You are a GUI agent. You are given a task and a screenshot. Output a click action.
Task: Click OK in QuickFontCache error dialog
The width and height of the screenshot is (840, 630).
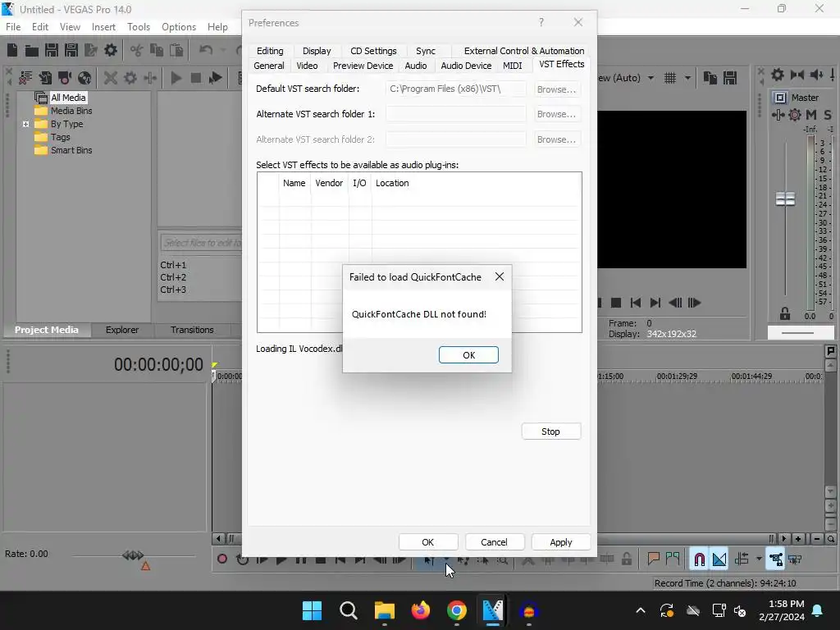point(468,355)
